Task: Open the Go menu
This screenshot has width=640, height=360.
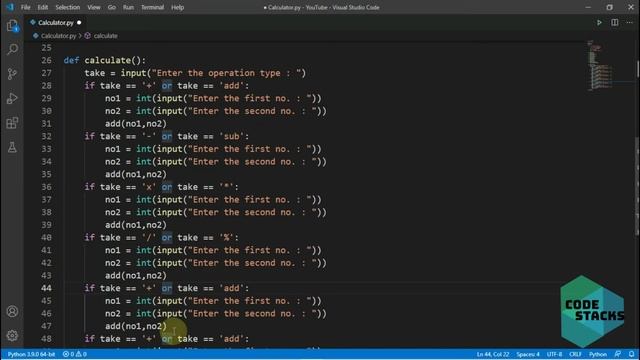Action: point(111,7)
